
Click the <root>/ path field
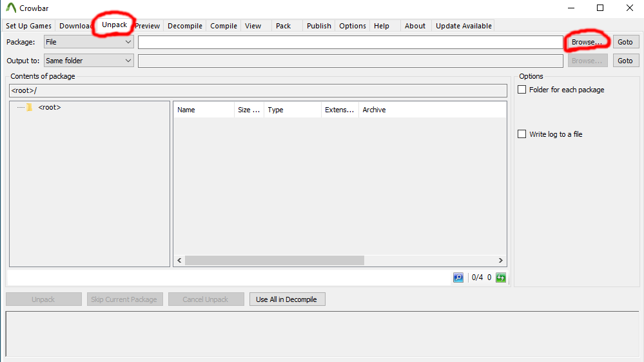click(258, 90)
